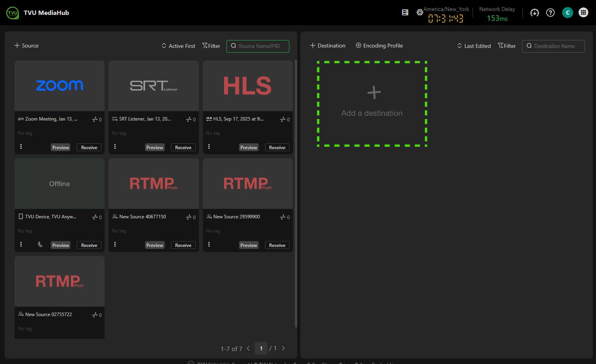The width and height of the screenshot is (596, 364).
Task: Select the Offline TVU Device thumbnail
Action: [x=59, y=183]
